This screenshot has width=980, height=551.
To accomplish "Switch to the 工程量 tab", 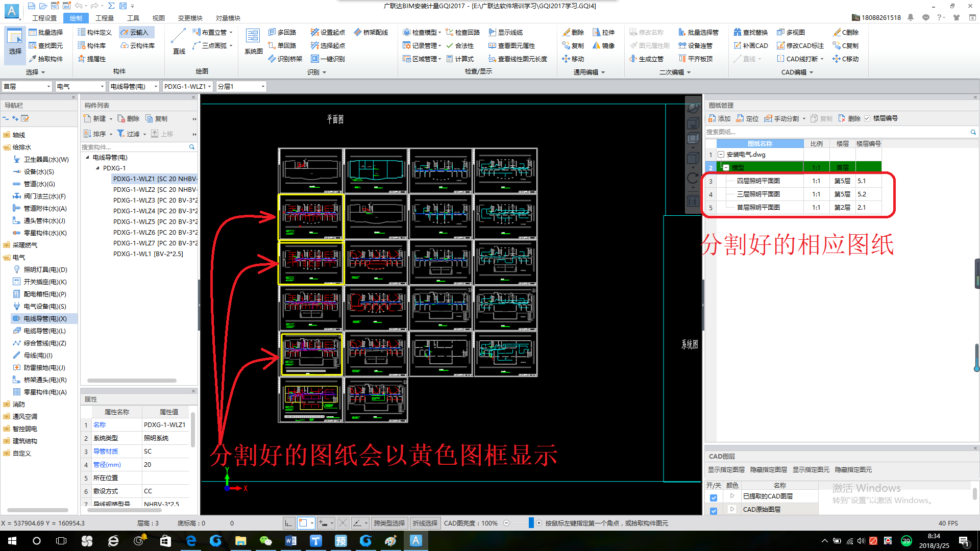I will point(104,18).
